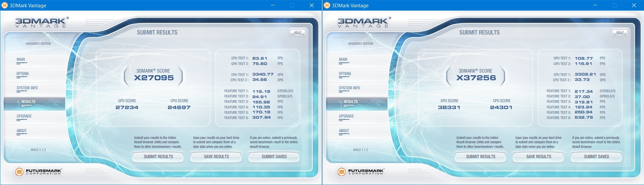Click the X27095 score in left window

(154, 78)
